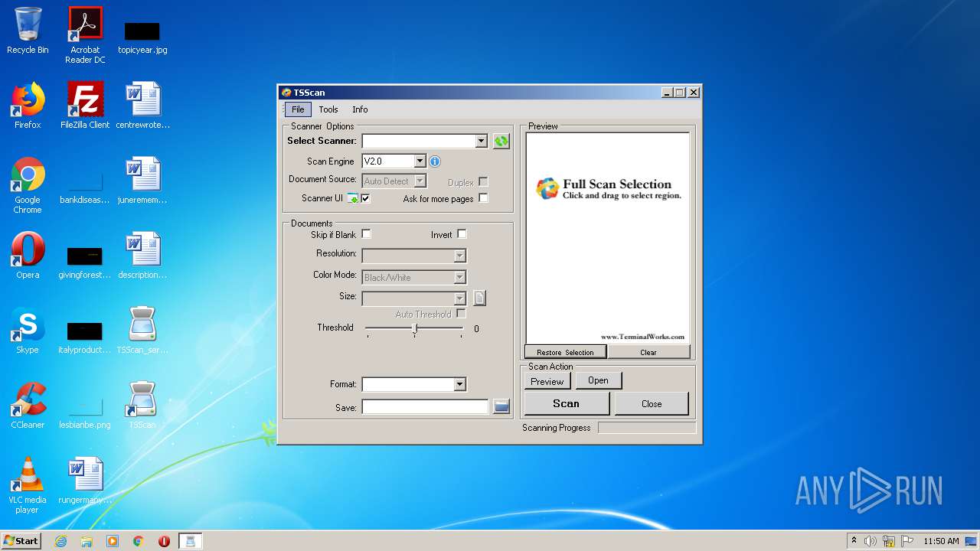980x551 pixels.
Task: Open the Recycle Bin desktop icon
Action: (x=28, y=31)
